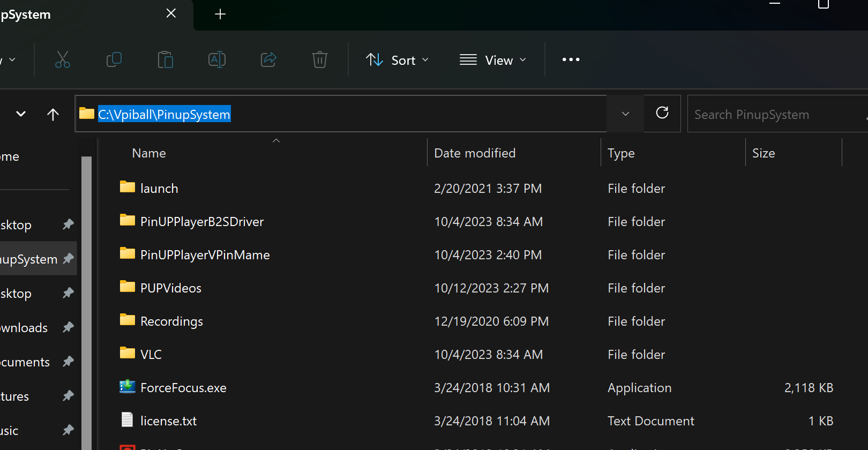Click the 1 KB size of license.txt
The image size is (868, 450).
pos(821,421)
